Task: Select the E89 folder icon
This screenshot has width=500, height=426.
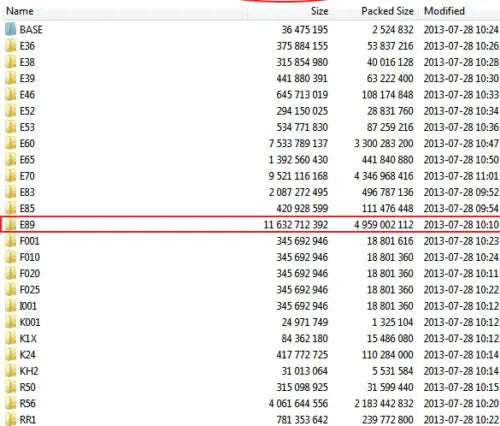Action: 10,225
